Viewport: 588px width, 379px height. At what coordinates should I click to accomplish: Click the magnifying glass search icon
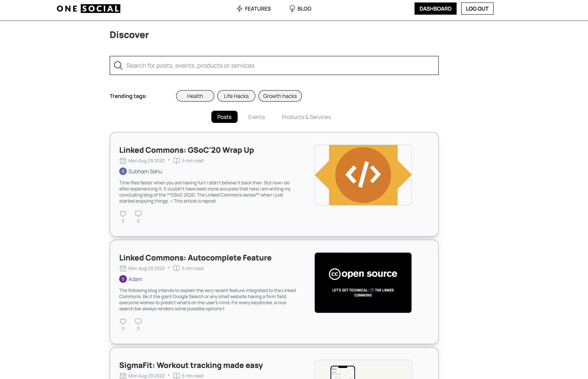pos(118,65)
